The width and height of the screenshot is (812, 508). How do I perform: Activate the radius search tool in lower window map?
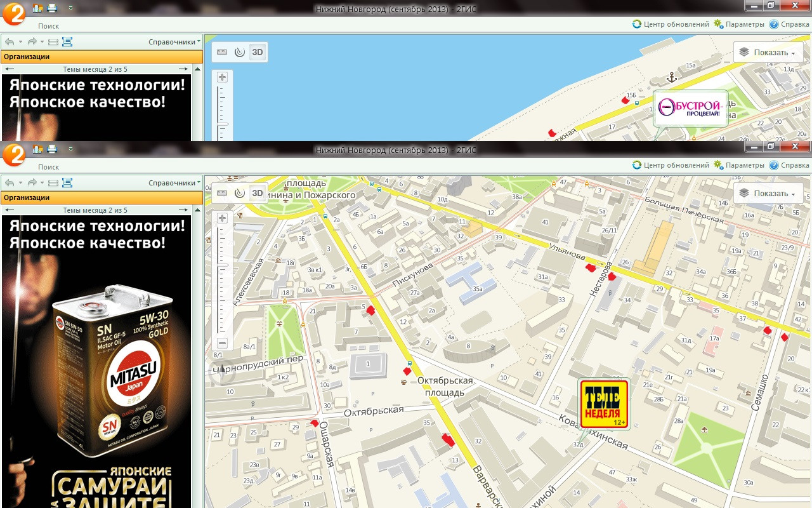pos(239,193)
